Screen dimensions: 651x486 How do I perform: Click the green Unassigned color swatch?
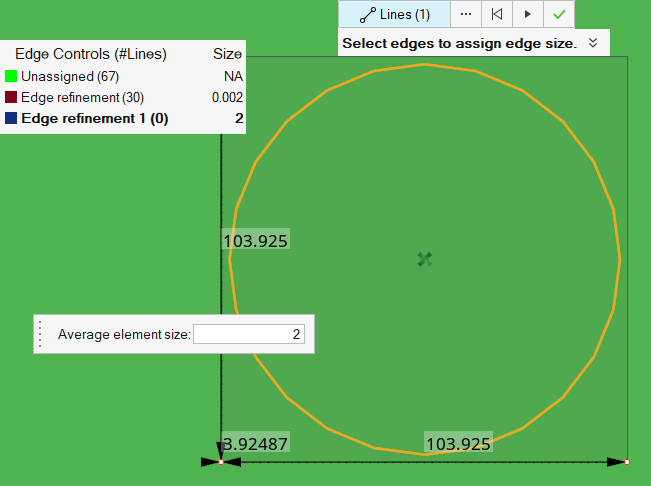click(11, 76)
